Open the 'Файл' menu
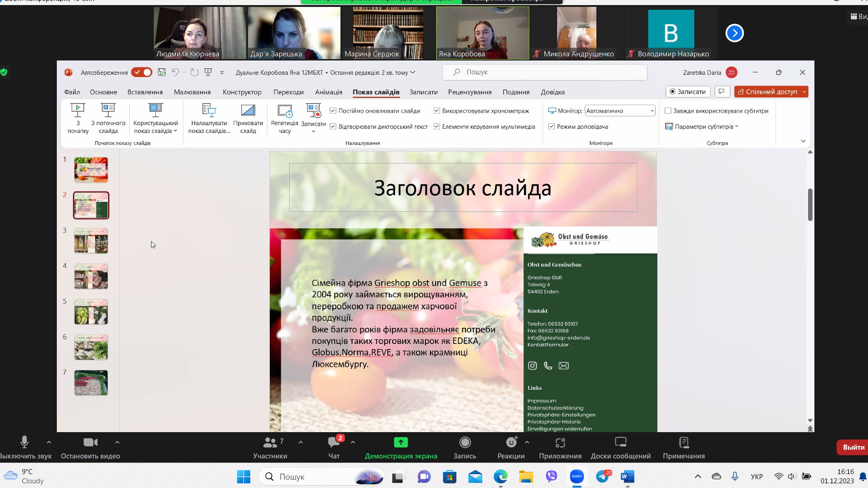Image resolution: width=868 pixels, height=488 pixels. 72,92
